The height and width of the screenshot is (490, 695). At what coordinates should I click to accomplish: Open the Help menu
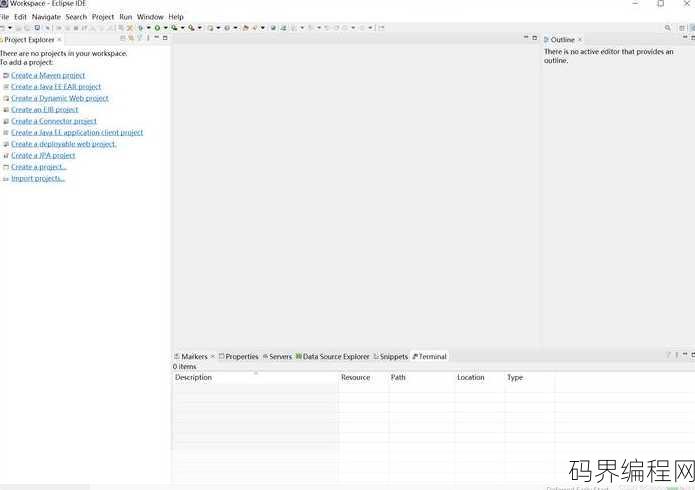coord(176,17)
